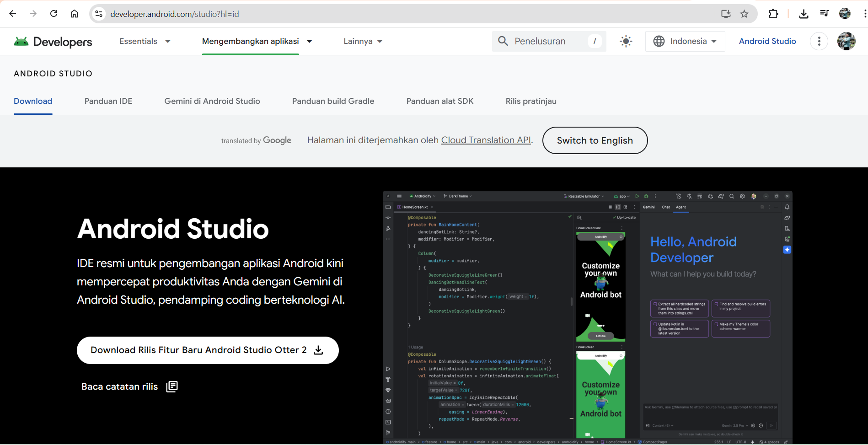The height and width of the screenshot is (445, 868).
Task: Toggle the light/dark theme sun icon
Action: (x=626, y=41)
